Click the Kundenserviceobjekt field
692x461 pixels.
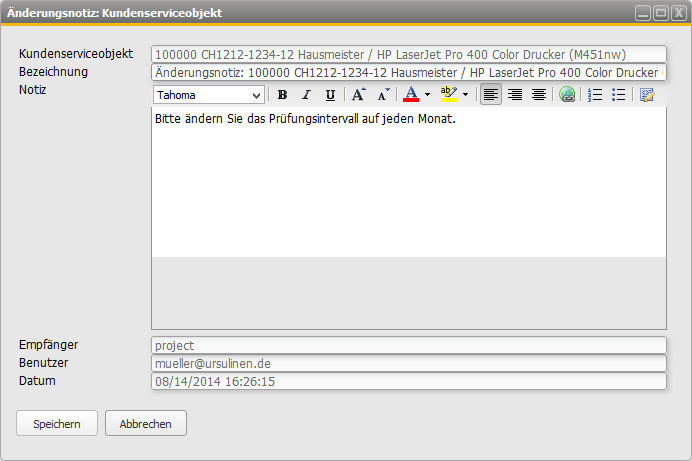tap(409, 54)
